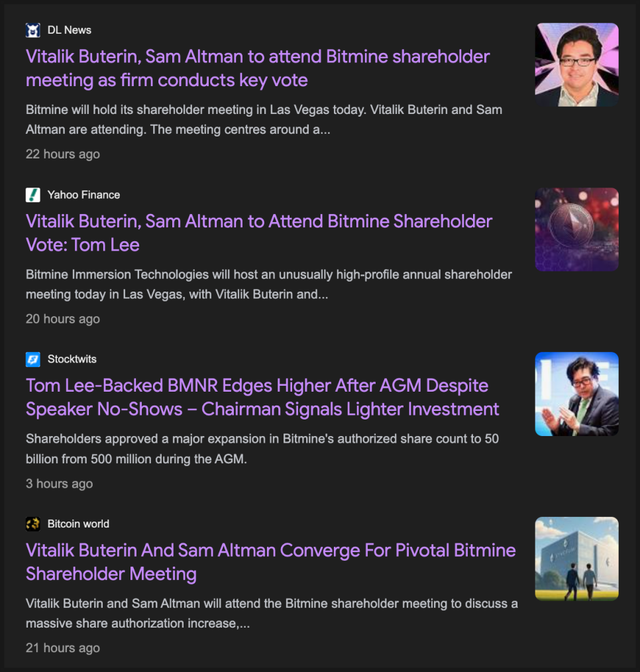
Task: Click the snippet starting 'Bitmine Immersion Technologies will host'
Action: [268, 284]
